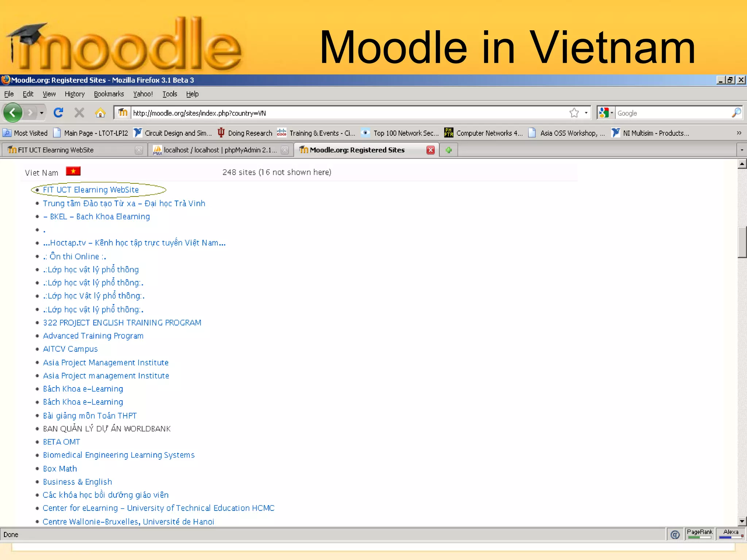Open Center for eLearning HCMC link

point(158,508)
